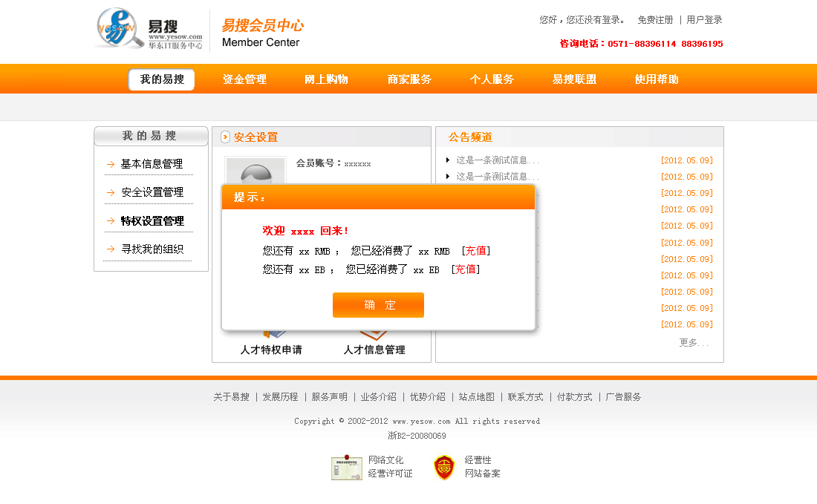Click the Yesow logo in the header
The height and width of the screenshot is (504, 817).
(x=149, y=30)
